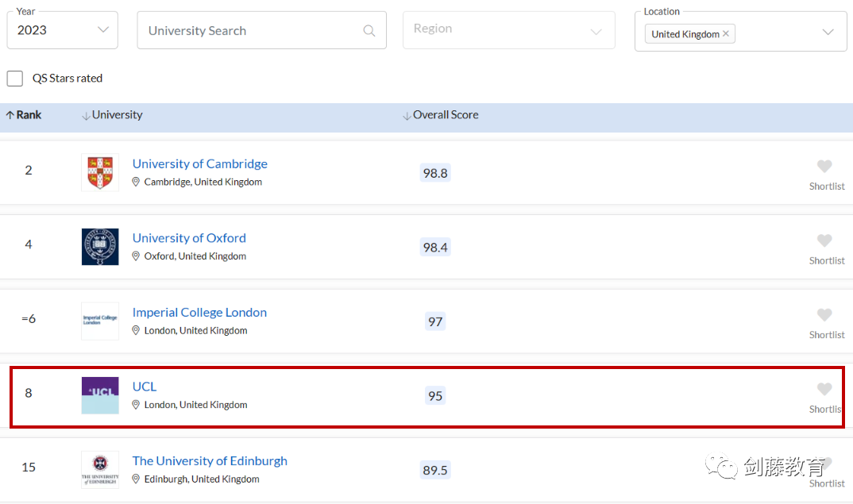Click the rank 8 cell for UCL

[x=29, y=393]
